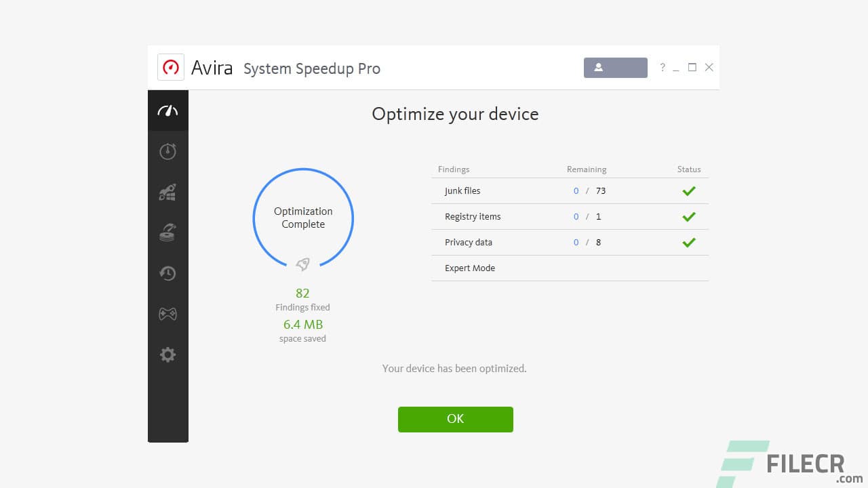Click the Optimization Complete progress circle
Image resolution: width=868 pixels, height=488 pixels.
click(302, 218)
